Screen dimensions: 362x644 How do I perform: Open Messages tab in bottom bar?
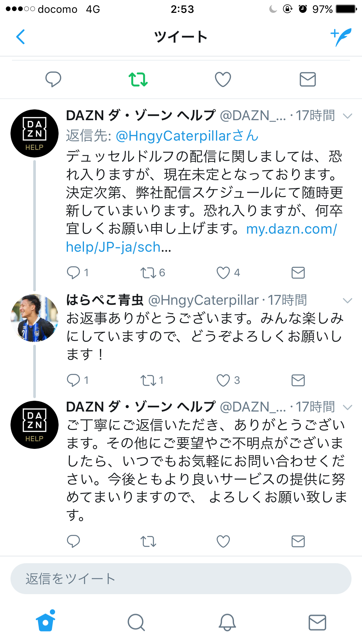tap(317, 622)
